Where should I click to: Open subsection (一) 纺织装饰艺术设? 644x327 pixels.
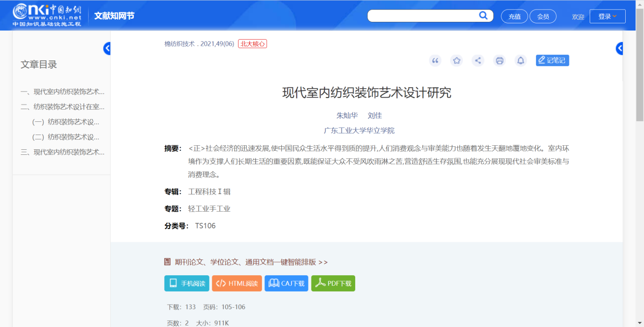click(x=65, y=122)
